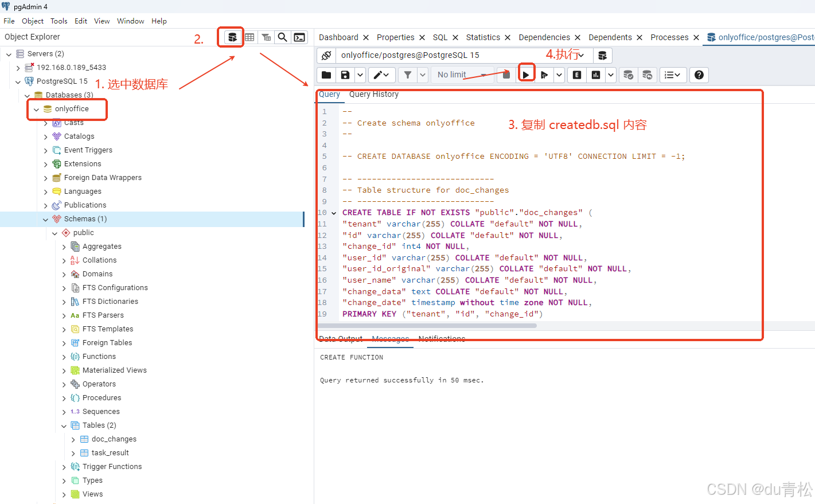The width and height of the screenshot is (815, 504).
Task: Expand the Catalogs tree node
Action: tap(46, 136)
